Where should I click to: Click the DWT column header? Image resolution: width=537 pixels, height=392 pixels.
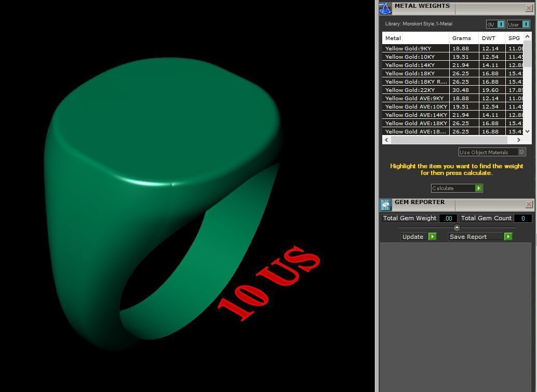(x=492, y=38)
